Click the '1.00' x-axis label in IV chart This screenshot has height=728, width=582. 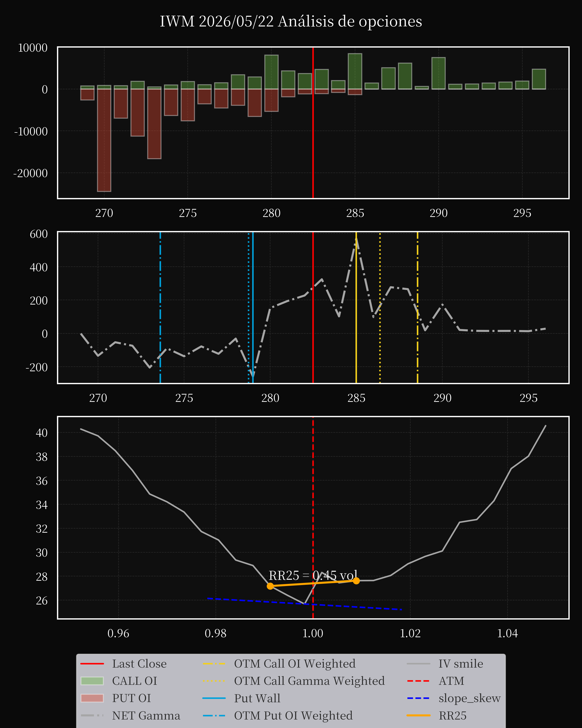[x=313, y=633]
